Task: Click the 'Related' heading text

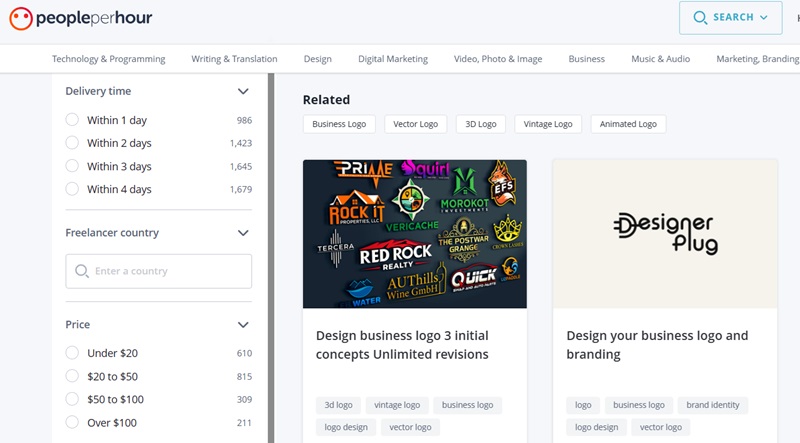Action: click(327, 100)
